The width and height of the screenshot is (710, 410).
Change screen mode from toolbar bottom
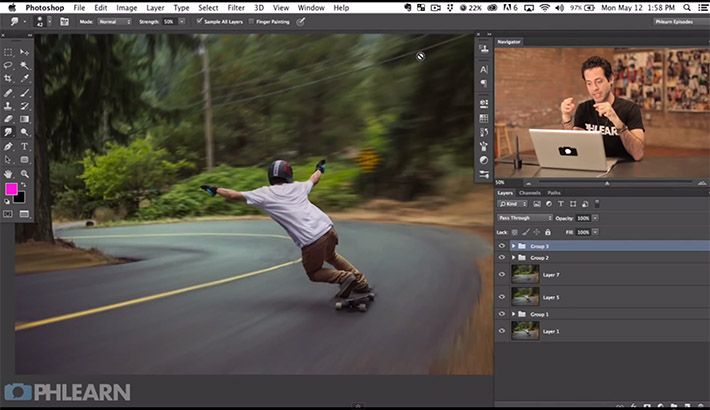[x=24, y=214]
